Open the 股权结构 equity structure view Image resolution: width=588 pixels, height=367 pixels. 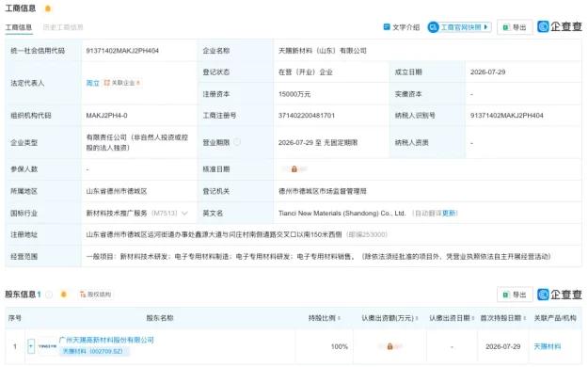click(95, 295)
